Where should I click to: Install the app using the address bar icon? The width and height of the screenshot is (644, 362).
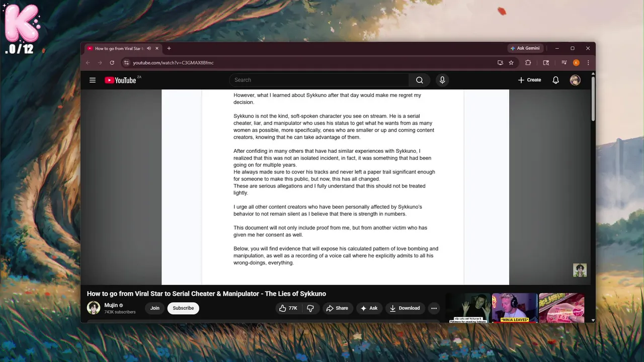[500, 63]
